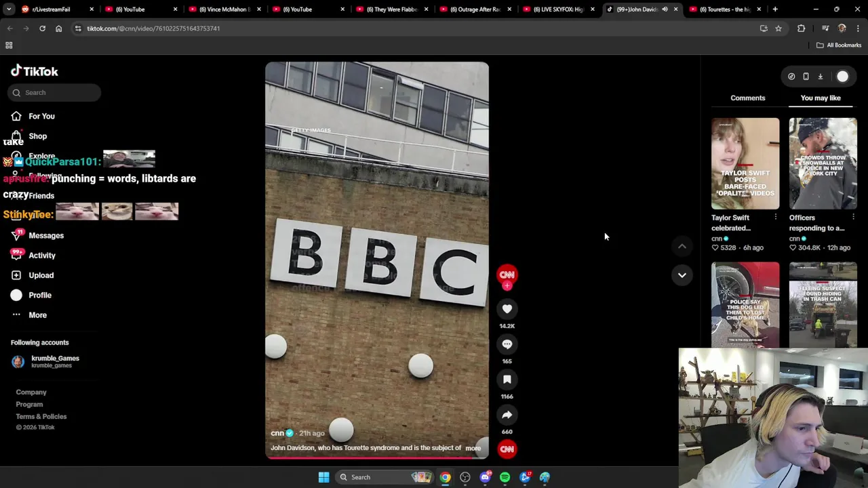Screen dimensions: 868x488
Task: Open Spotify from the taskbar
Action: tap(505, 477)
